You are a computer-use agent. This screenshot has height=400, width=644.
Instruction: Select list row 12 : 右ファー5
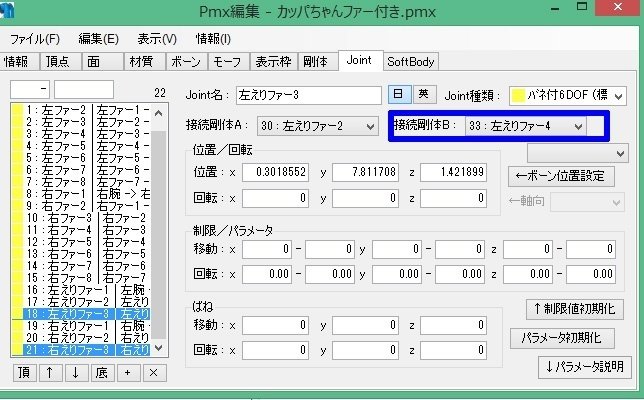click(81, 242)
